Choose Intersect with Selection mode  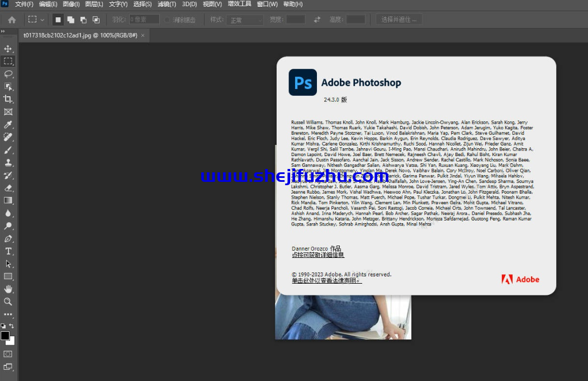(x=96, y=20)
